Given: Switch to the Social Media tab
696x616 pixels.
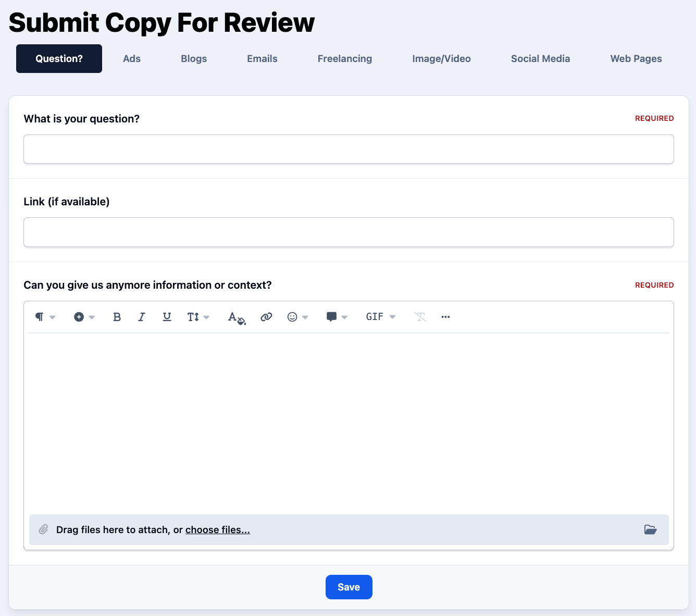Looking at the screenshot, I should (540, 59).
